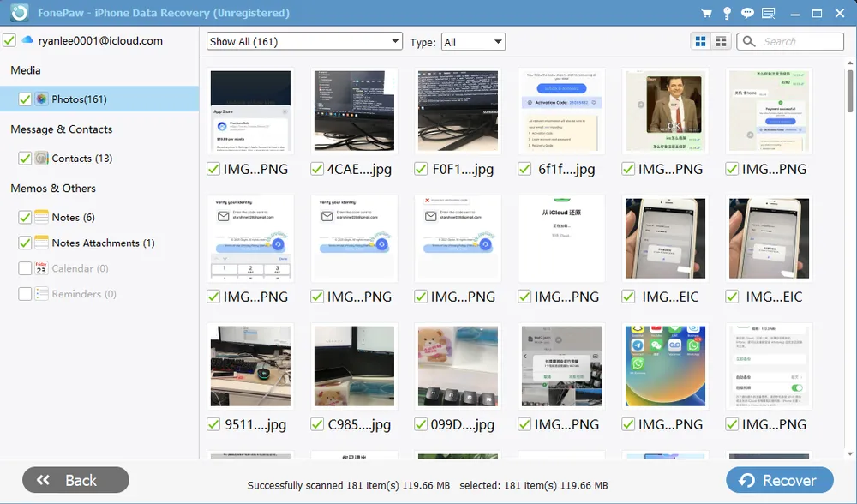Click the Successfully scanned 181 item(s) status
Image resolution: width=857 pixels, height=504 pixels.
tap(349, 485)
